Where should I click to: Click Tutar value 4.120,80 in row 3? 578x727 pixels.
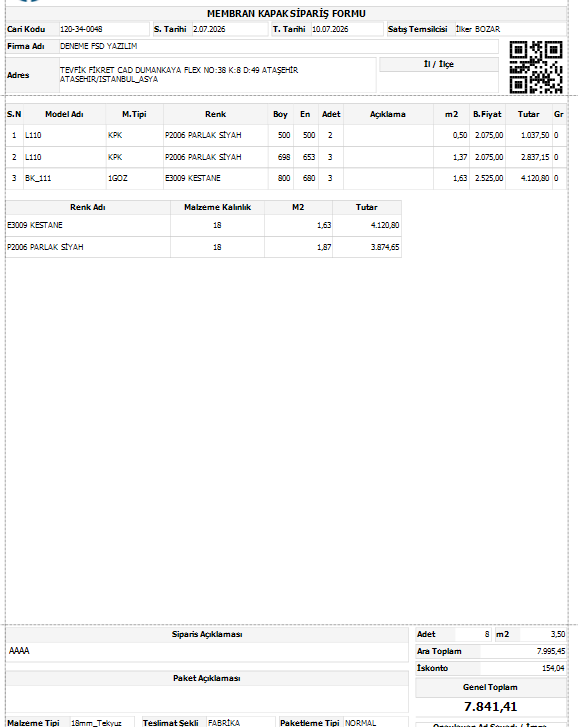535,179
